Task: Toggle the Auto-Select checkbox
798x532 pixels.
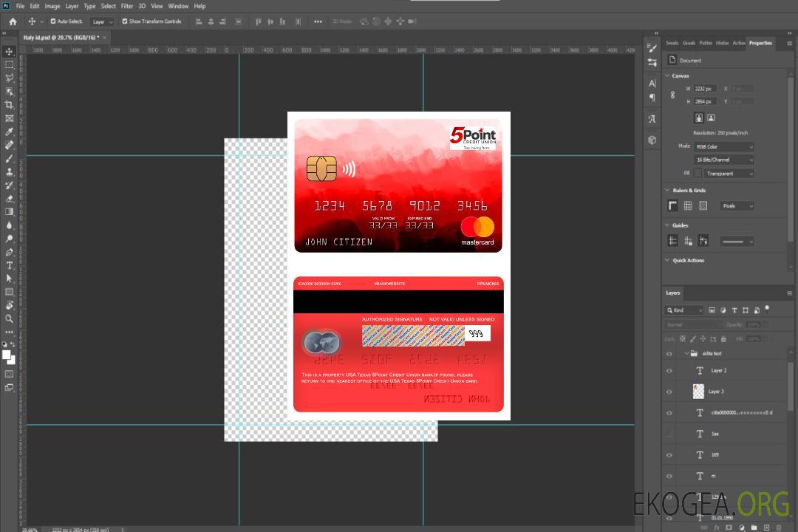Action: [x=53, y=21]
